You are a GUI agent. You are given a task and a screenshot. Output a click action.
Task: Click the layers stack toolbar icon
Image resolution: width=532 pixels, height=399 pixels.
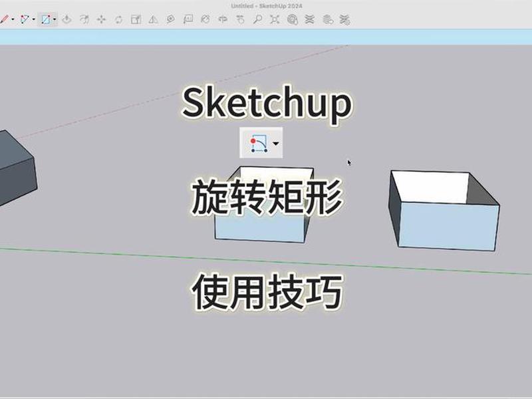point(327,19)
